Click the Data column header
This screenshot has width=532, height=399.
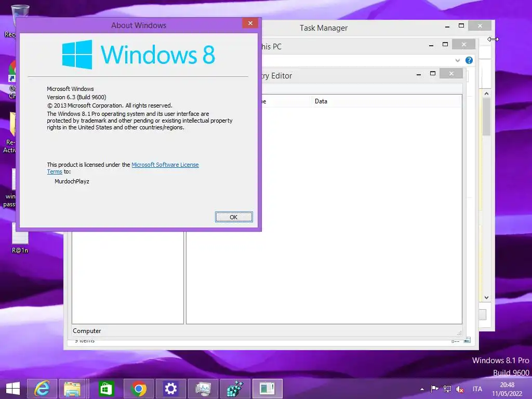point(387,101)
